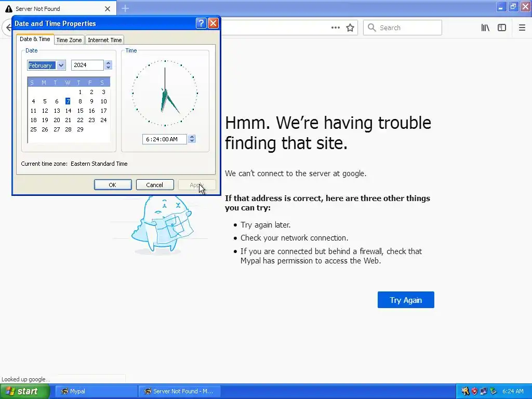Screen dimensions: 532x399
Task: Show sidebars with the sidebar icon
Action: 502,28
